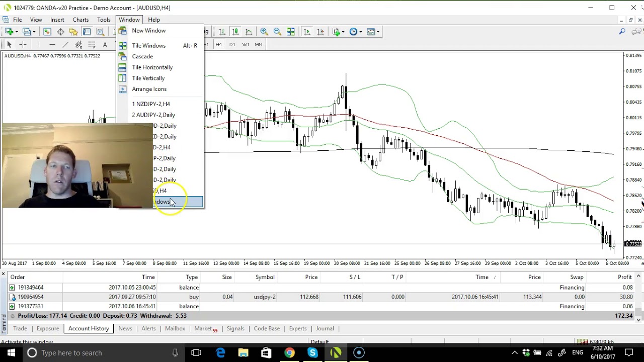
Task: Click the Zoom In magnifier icon
Action: (x=264, y=32)
